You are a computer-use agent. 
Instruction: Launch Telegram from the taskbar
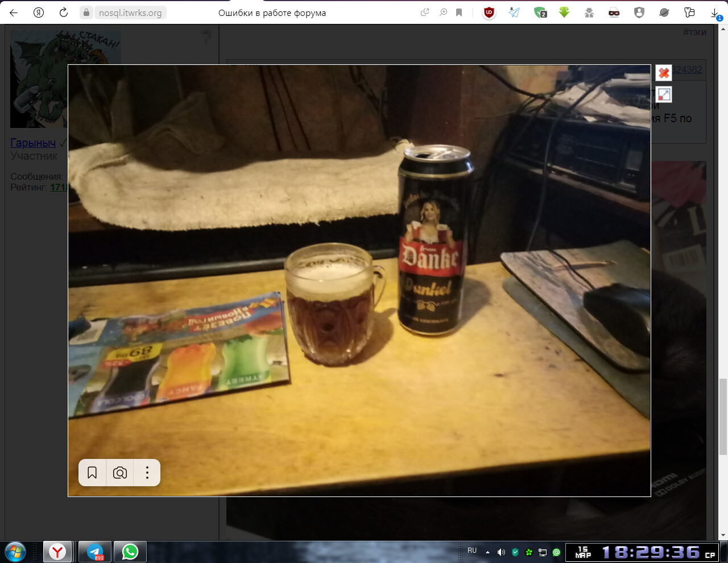click(x=95, y=552)
